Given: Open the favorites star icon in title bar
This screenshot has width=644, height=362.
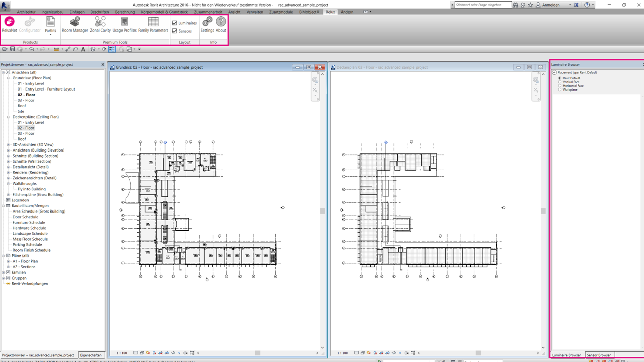Looking at the screenshot, I should click(x=530, y=5).
